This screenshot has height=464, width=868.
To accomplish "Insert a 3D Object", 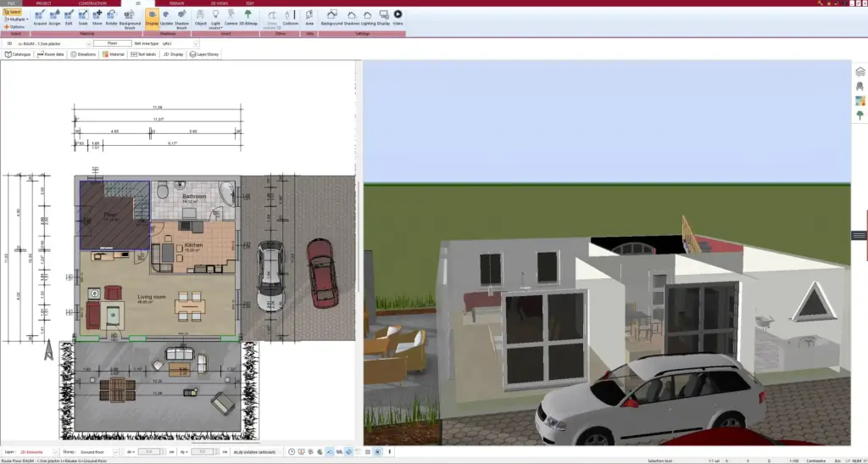I will coord(200,17).
